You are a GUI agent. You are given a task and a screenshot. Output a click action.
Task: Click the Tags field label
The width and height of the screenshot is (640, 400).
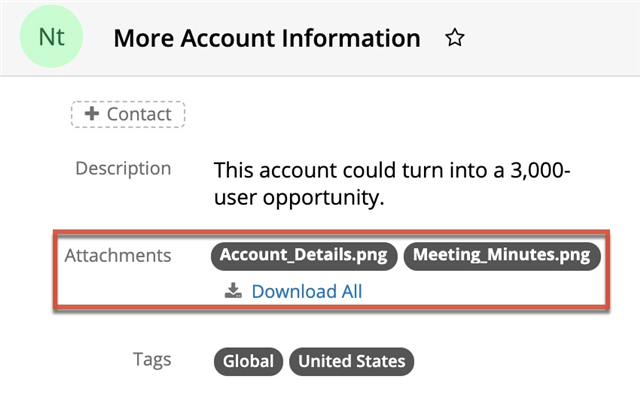click(x=151, y=360)
